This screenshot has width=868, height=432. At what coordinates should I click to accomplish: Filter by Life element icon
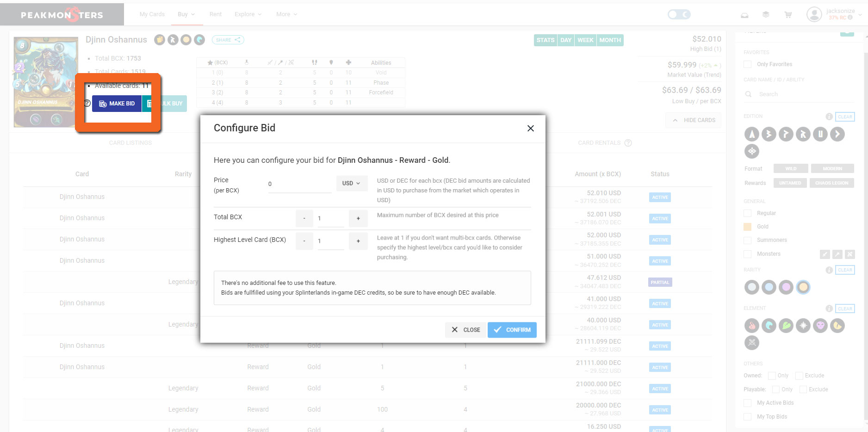[x=803, y=326]
